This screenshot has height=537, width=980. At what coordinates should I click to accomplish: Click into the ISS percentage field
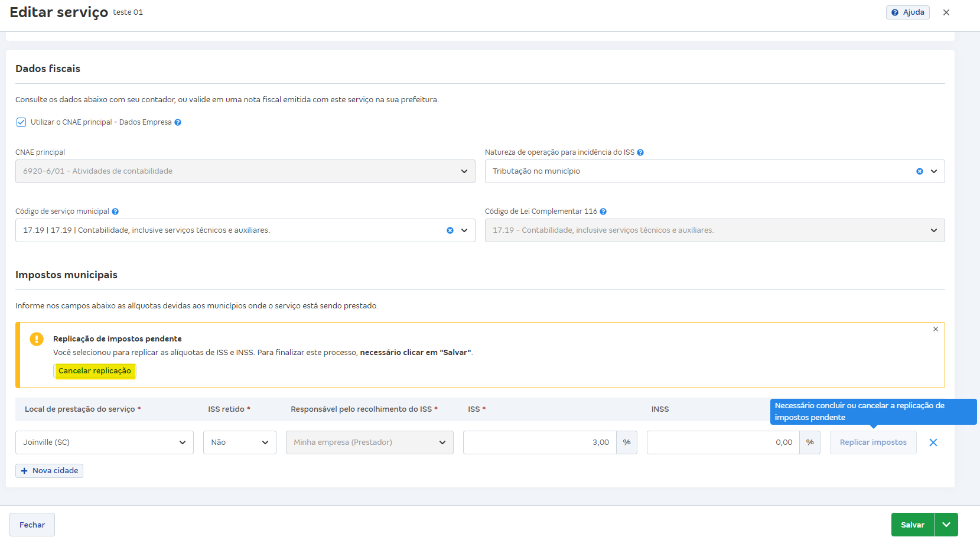(x=539, y=442)
